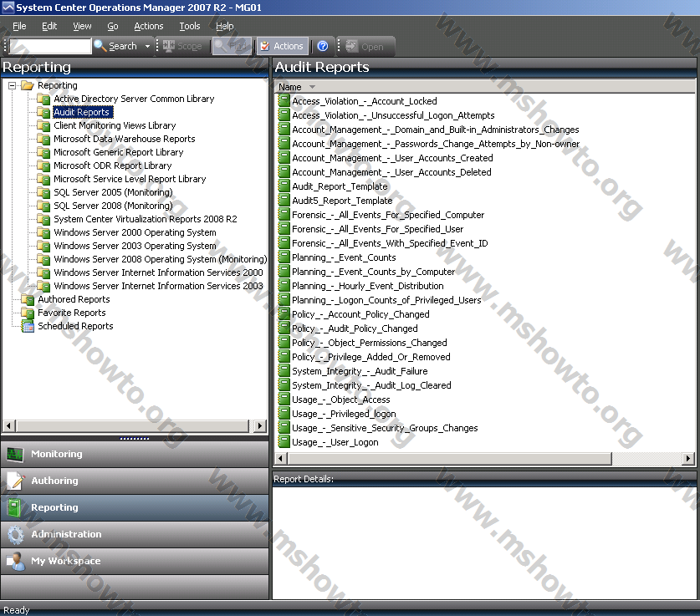
Task: Click the Reporting green book icon in navigation
Action: point(15,507)
